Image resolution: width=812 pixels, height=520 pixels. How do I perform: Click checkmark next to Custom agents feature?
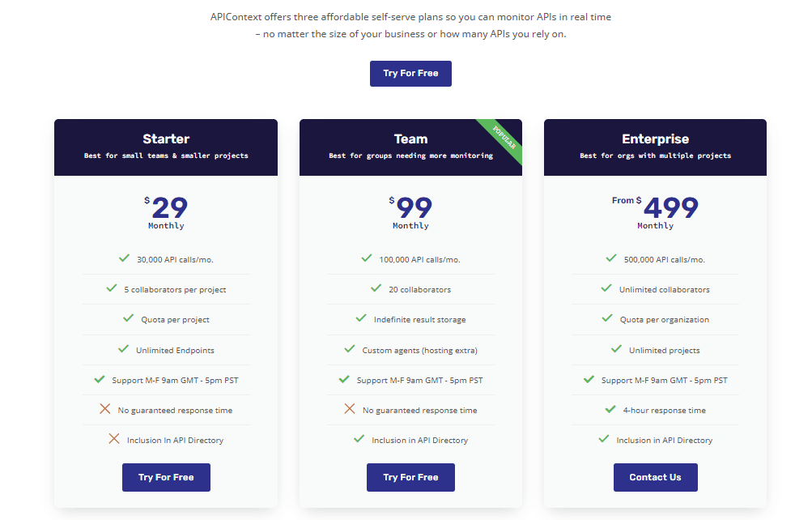(350, 349)
